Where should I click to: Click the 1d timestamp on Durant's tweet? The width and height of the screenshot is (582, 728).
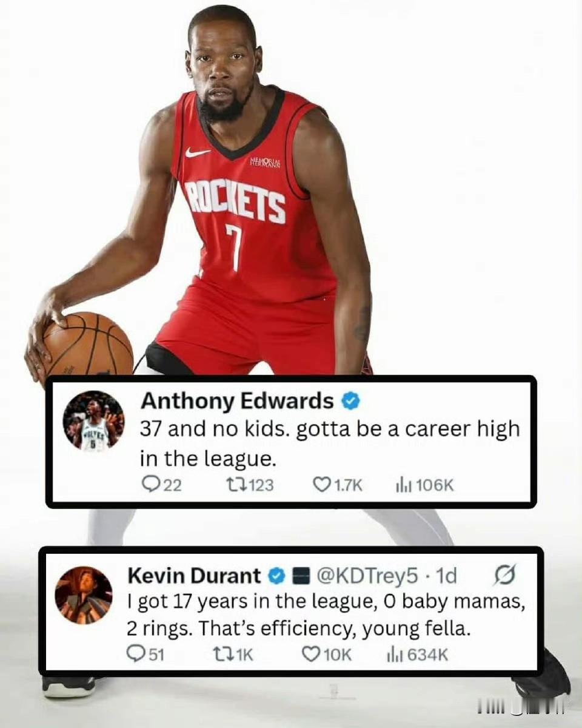coord(446,575)
